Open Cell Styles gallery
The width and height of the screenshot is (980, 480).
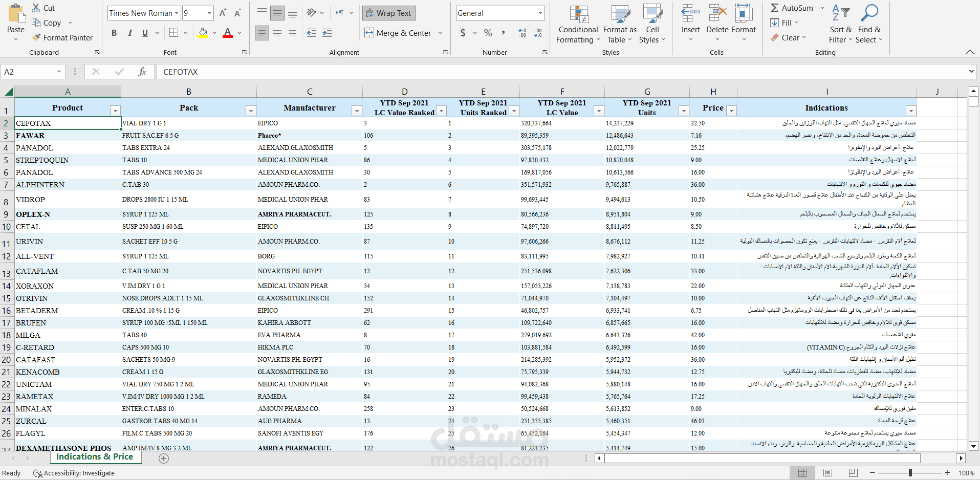652,24
